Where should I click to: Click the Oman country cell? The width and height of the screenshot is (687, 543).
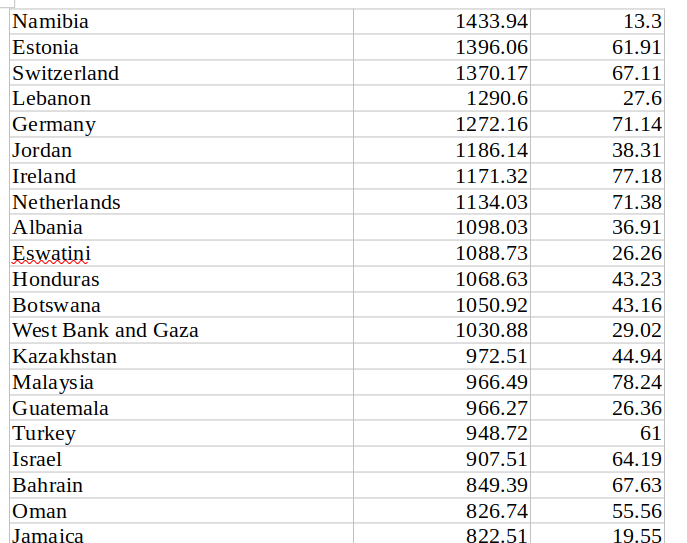[x=181, y=511]
